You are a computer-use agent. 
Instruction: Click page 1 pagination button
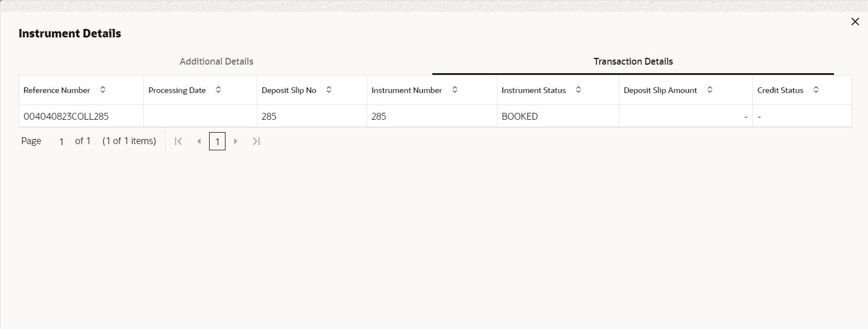click(x=217, y=141)
